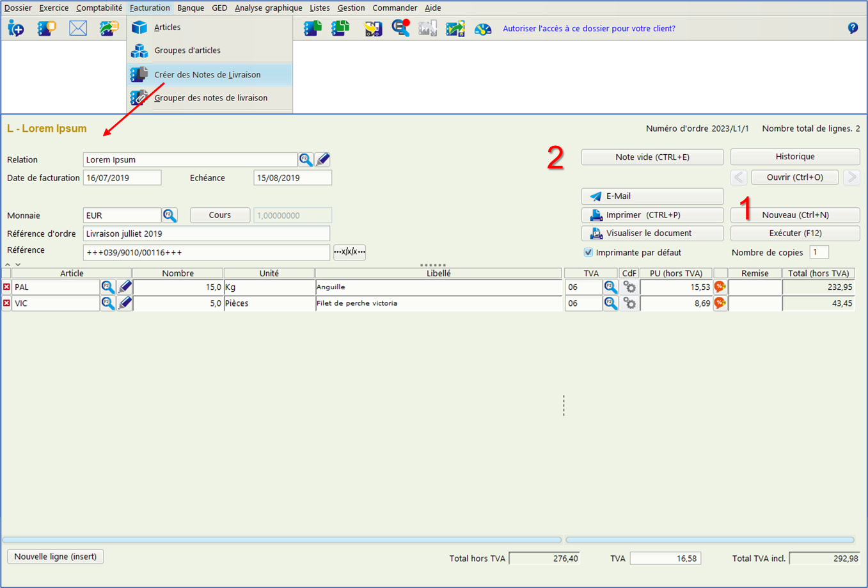Click Nombre cell 15,0 on PAL row

point(178,287)
